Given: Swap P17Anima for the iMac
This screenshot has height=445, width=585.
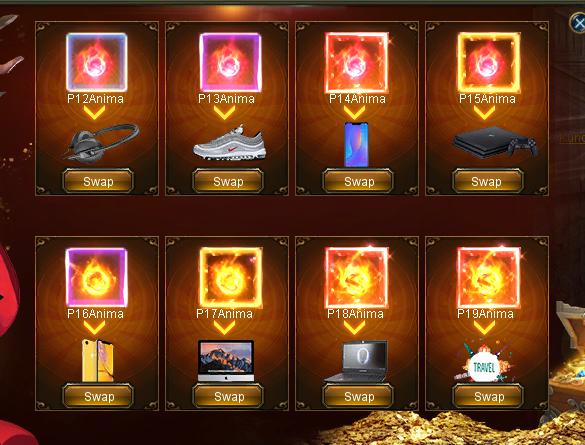Looking at the screenshot, I should [228, 396].
